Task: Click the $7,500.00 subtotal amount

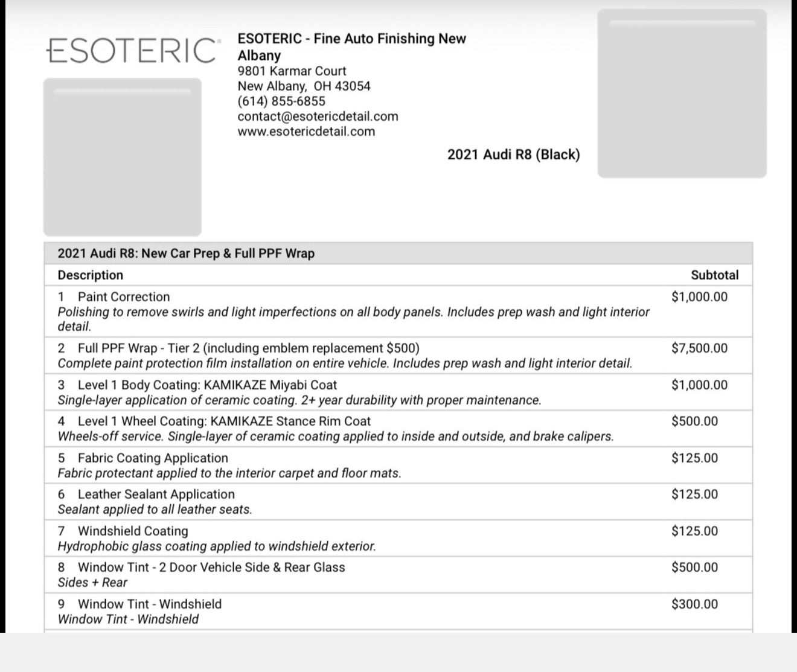Action: [699, 348]
